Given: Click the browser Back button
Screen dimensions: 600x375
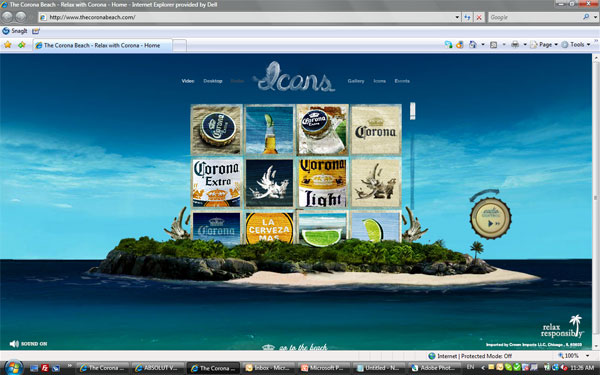Looking at the screenshot, I should (x=8, y=16).
